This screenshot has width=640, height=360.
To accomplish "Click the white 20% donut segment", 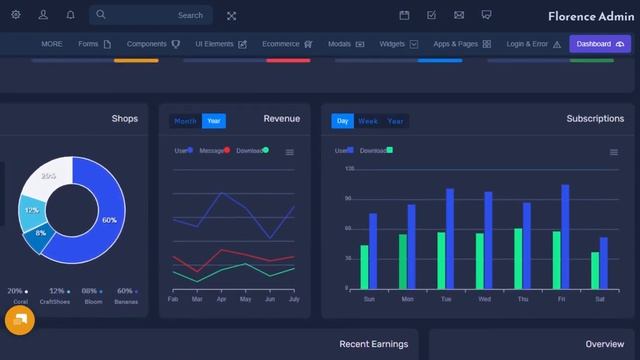I will click(48, 176).
